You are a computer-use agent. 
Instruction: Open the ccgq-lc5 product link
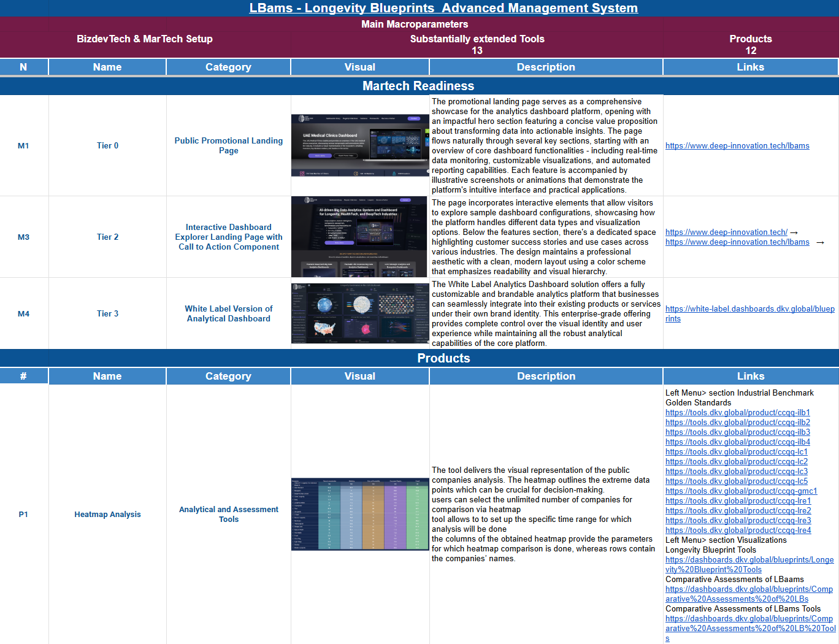point(736,481)
